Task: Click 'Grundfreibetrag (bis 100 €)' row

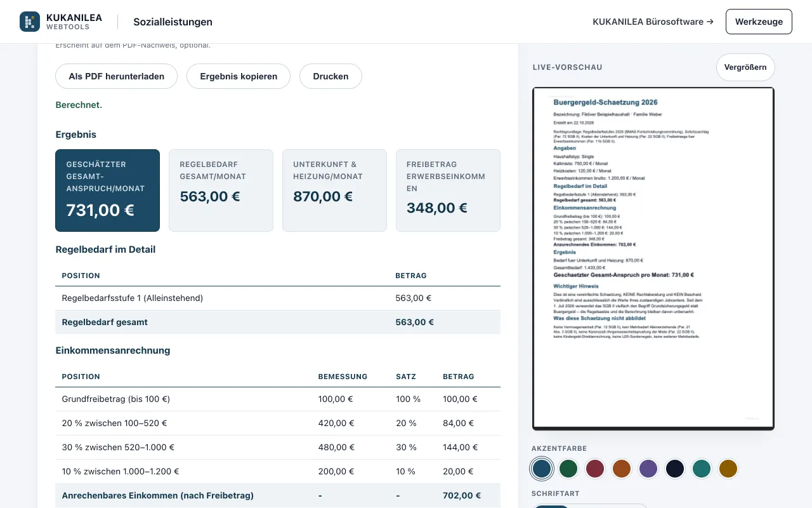Action: [278, 399]
